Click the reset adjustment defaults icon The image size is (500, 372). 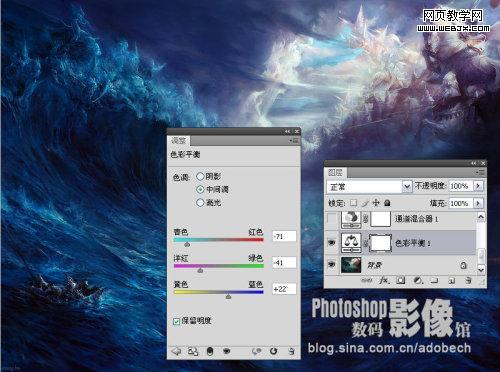(x=273, y=351)
